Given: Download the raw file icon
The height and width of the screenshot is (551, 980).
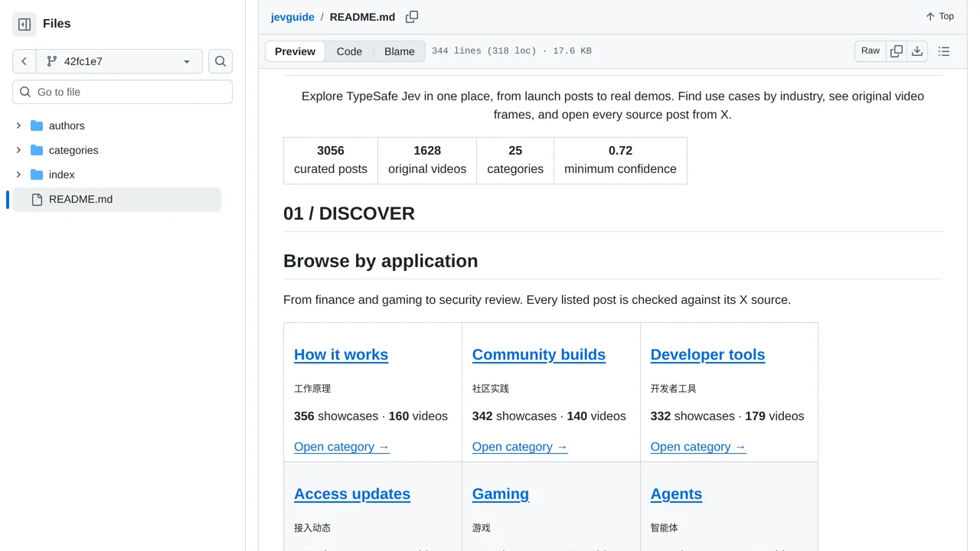Looking at the screenshot, I should pyautogui.click(x=917, y=51).
